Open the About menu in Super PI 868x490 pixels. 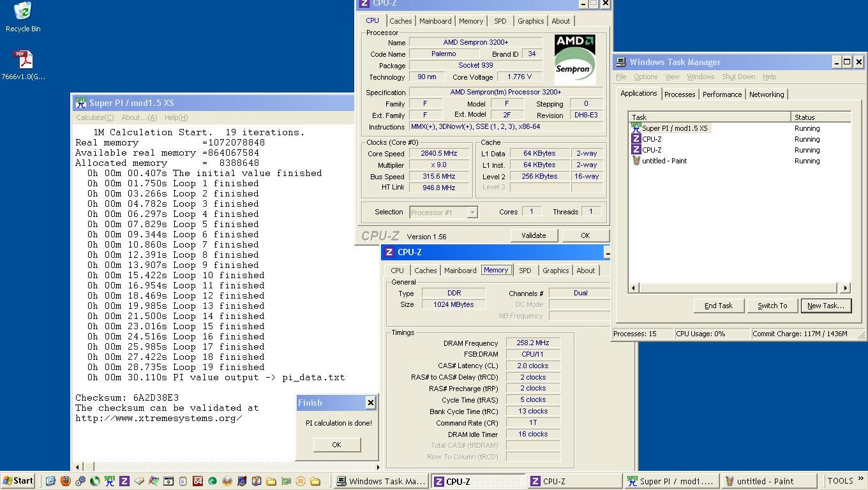point(138,117)
